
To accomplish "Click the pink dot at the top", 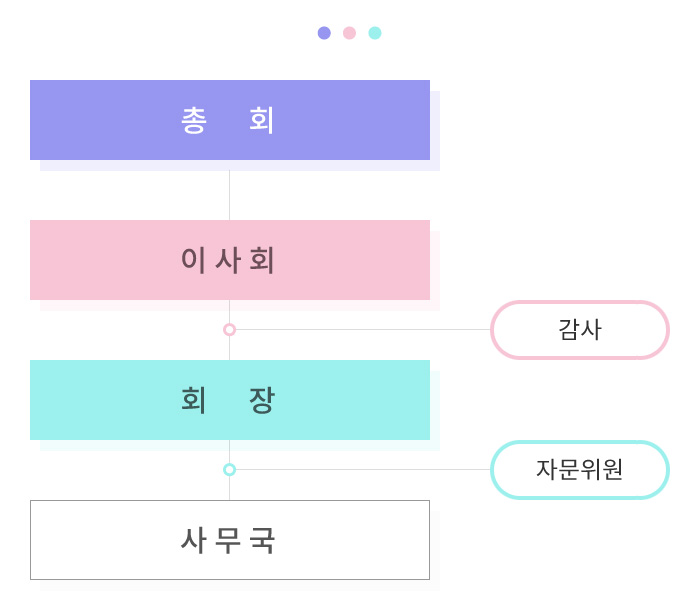I will (x=349, y=33).
